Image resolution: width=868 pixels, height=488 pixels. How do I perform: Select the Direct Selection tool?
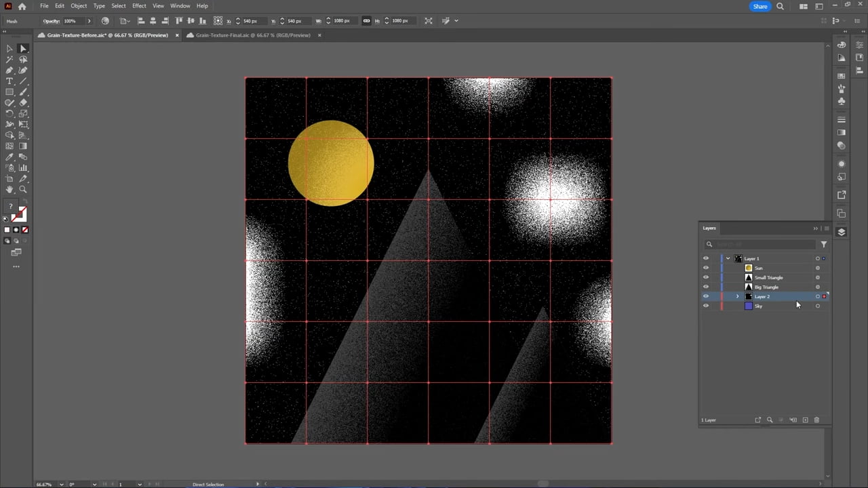(x=23, y=47)
